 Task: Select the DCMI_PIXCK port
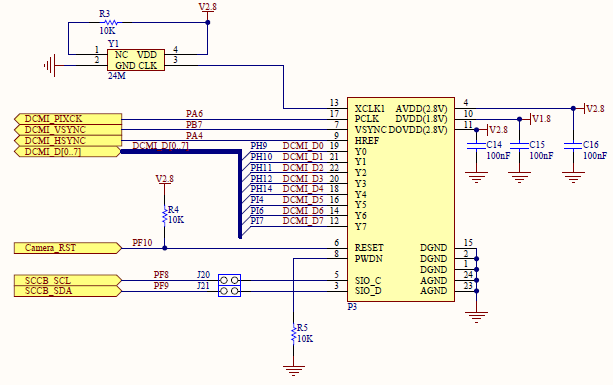(x=68, y=119)
